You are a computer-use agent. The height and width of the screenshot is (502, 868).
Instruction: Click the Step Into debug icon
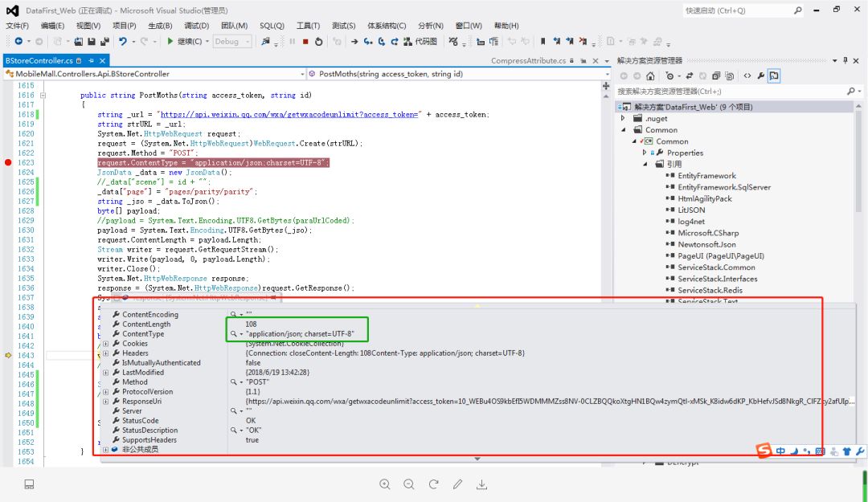point(368,42)
